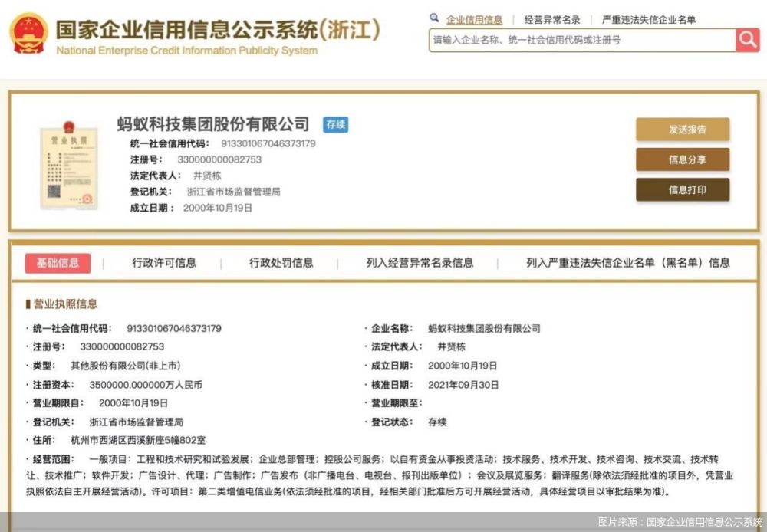Click the site title 国家企业信用信息公示系统(浙江)
The width and height of the screenshot is (767, 532).
pyautogui.click(x=218, y=30)
